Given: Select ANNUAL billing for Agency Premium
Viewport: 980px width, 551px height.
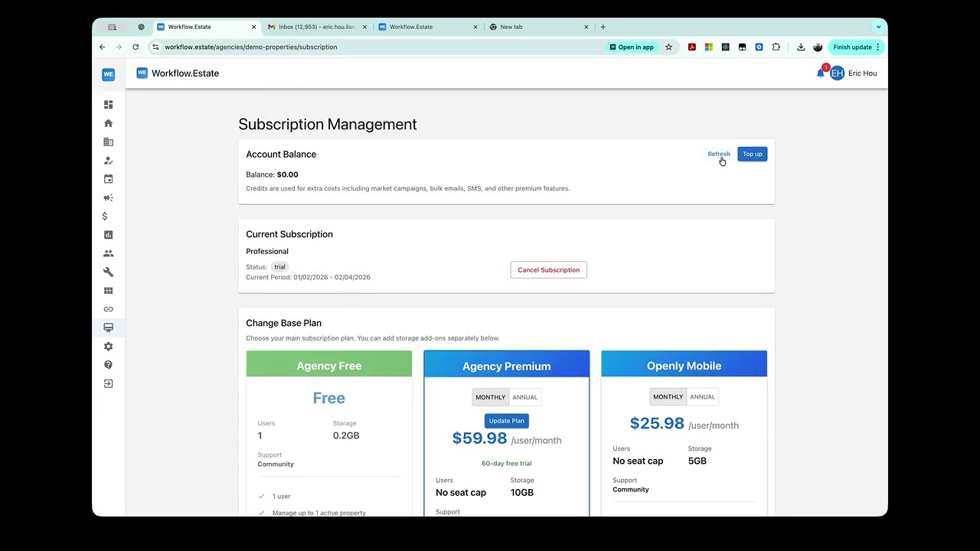Looking at the screenshot, I should (x=525, y=397).
